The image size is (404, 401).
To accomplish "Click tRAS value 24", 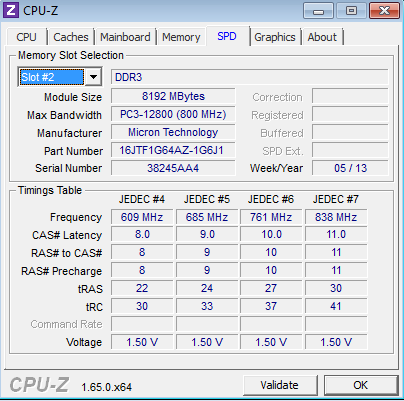I will click(207, 288).
